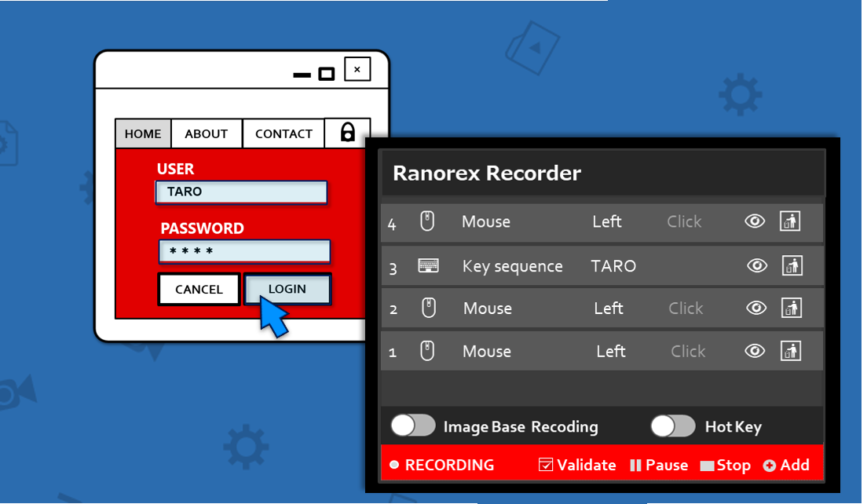The width and height of the screenshot is (867, 504).
Task: Toggle eye visibility for step 1
Action: coord(755,351)
